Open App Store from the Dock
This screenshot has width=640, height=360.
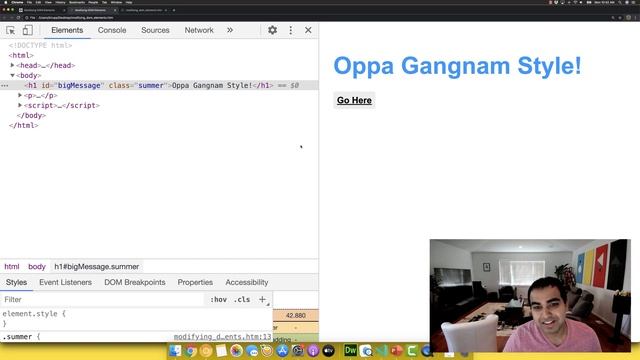(x=282, y=351)
